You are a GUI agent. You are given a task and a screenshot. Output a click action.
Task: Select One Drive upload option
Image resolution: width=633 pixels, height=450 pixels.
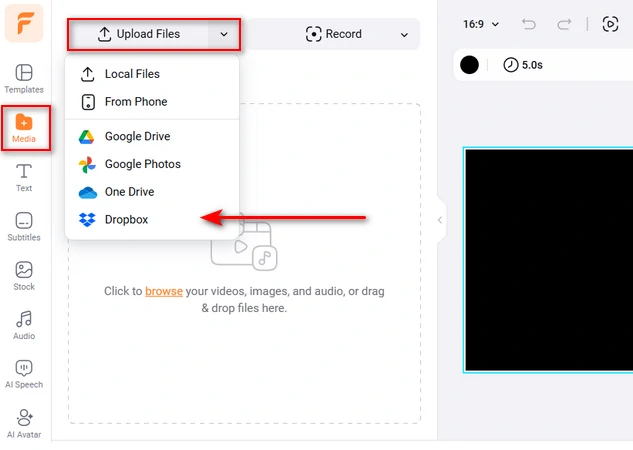click(152, 192)
